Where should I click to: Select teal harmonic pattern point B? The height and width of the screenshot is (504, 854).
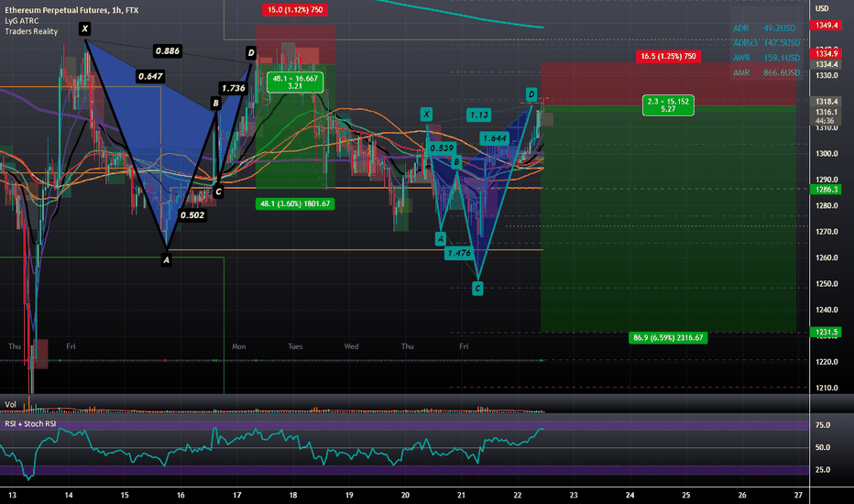(456, 162)
